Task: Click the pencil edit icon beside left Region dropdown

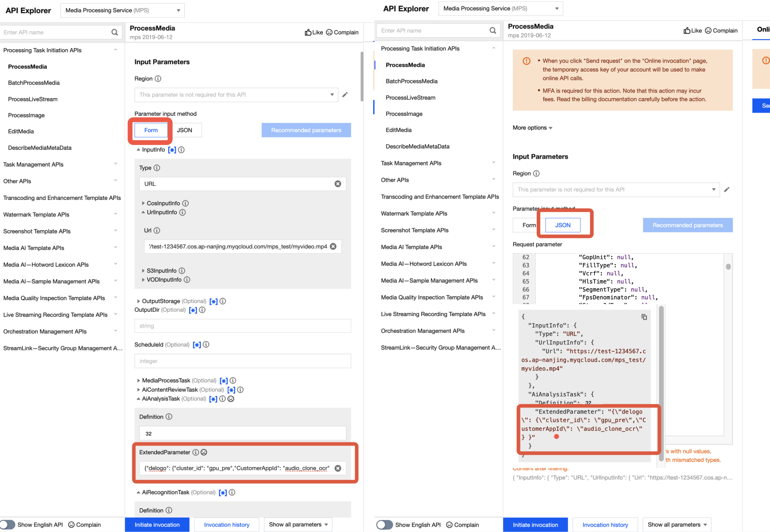Action: (345, 95)
